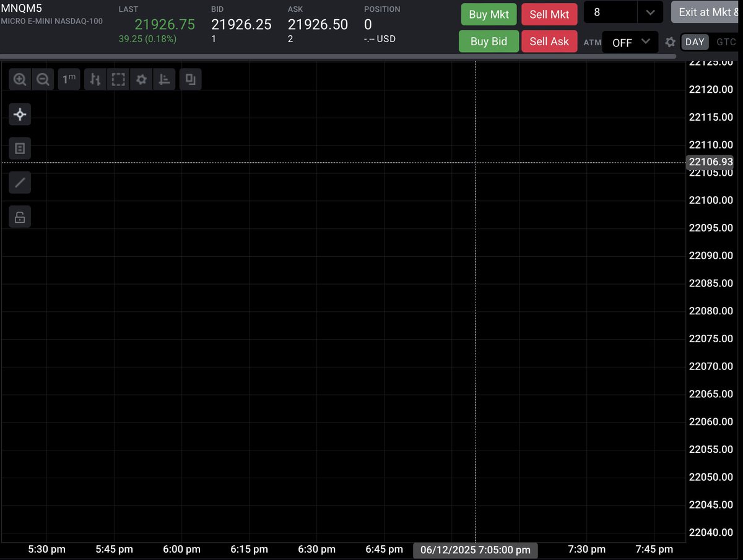This screenshot has height=560, width=743.
Task: Open the document-style panel icon
Action: pyautogui.click(x=20, y=149)
